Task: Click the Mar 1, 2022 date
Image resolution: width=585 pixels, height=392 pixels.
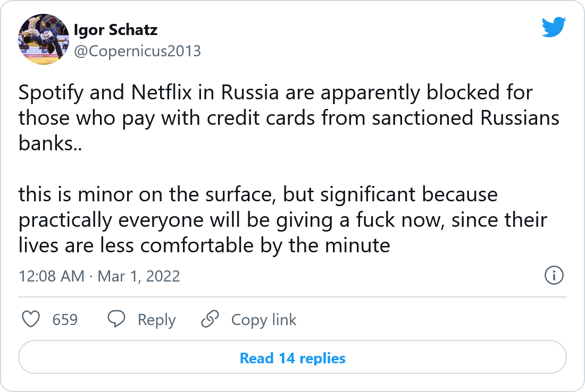Action: (x=139, y=276)
